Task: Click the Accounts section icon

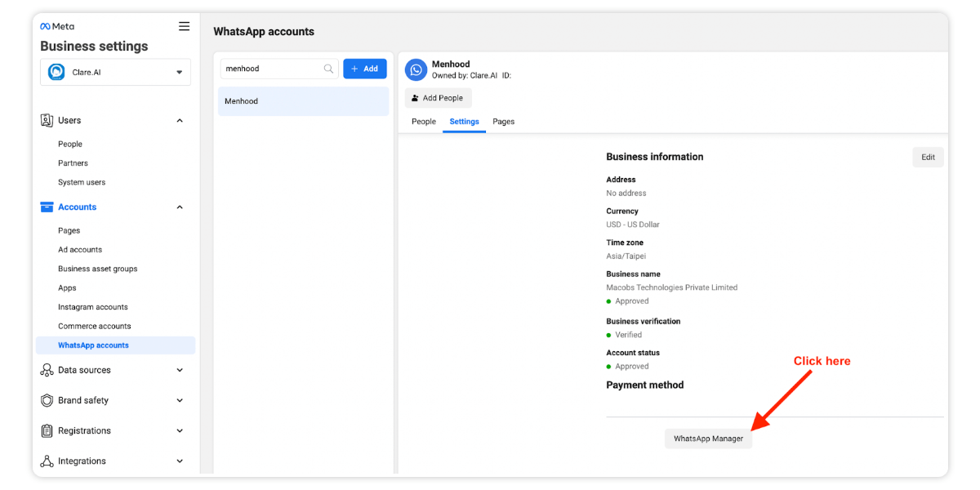Action: pos(47,207)
